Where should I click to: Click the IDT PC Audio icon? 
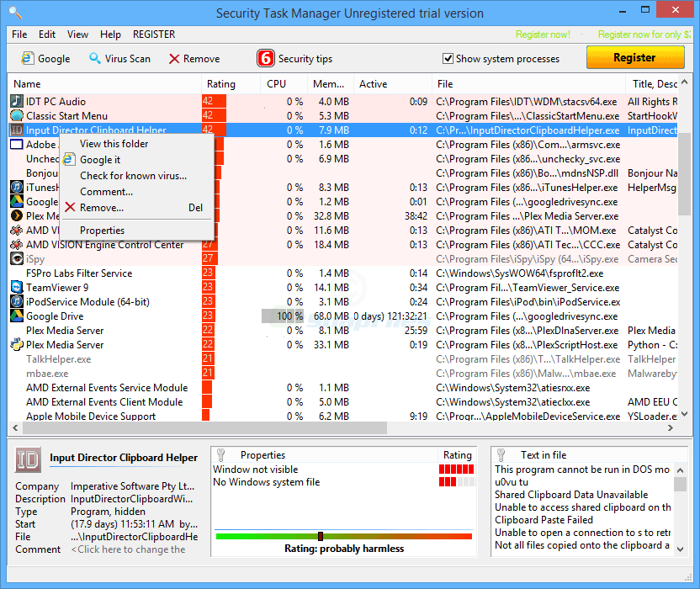click(17, 101)
